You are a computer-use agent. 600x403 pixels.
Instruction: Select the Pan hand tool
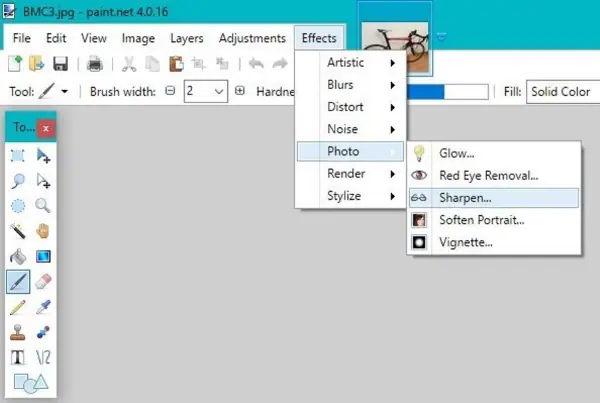pos(43,231)
